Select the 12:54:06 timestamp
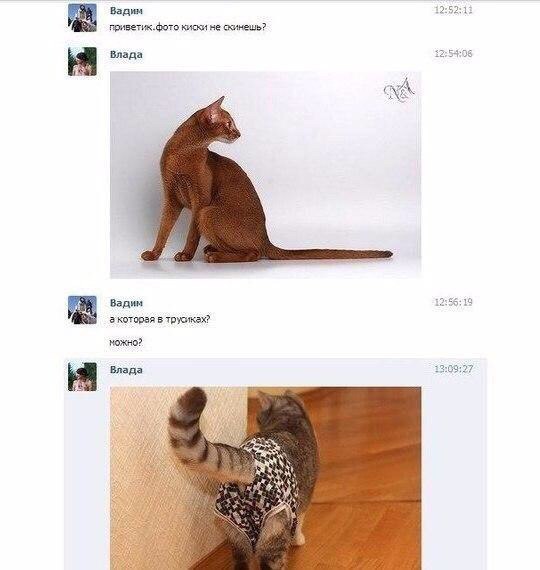The height and width of the screenshot is (570, 540). click(453, 54)
